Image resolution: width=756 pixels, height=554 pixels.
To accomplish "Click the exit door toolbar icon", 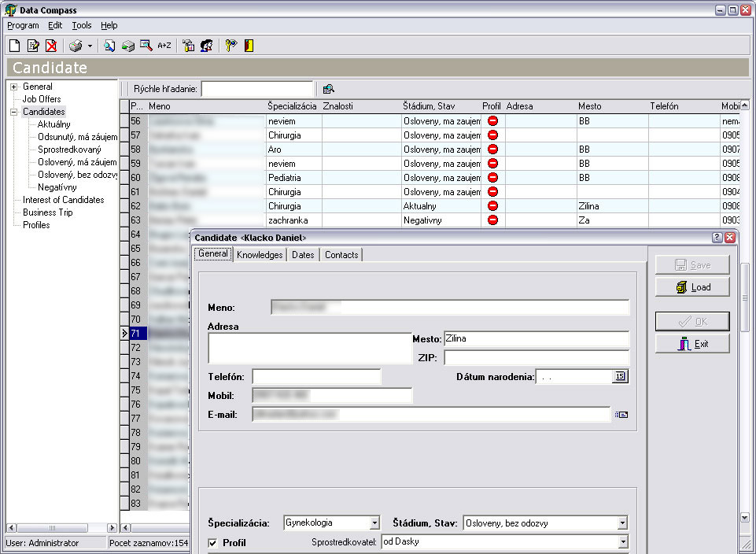I will click(249, 46).
